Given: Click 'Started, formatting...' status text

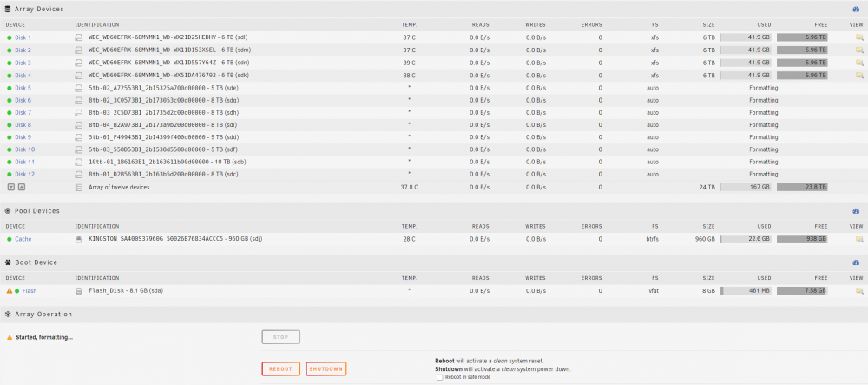Looking at the screenshot, I should point(44,337).
